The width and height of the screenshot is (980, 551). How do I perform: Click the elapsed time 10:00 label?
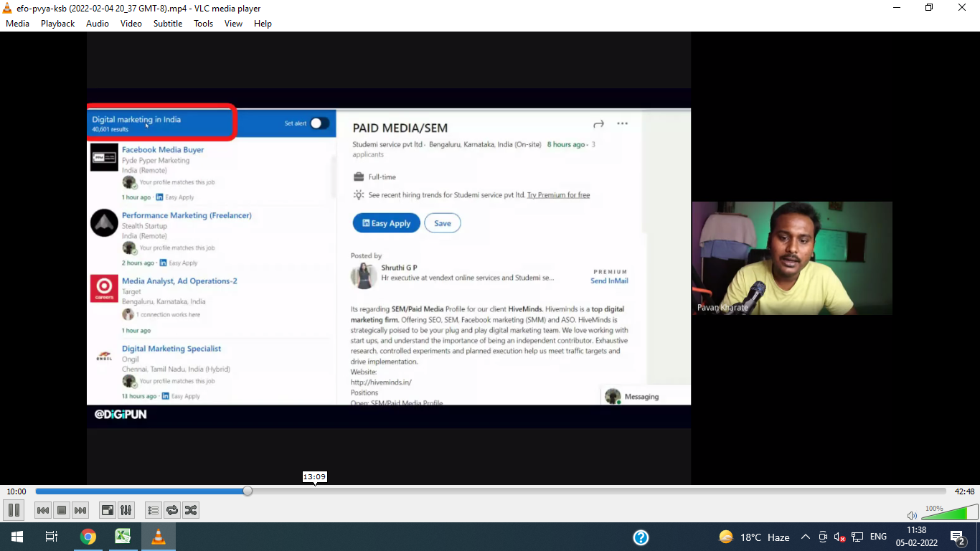(17, 491)
